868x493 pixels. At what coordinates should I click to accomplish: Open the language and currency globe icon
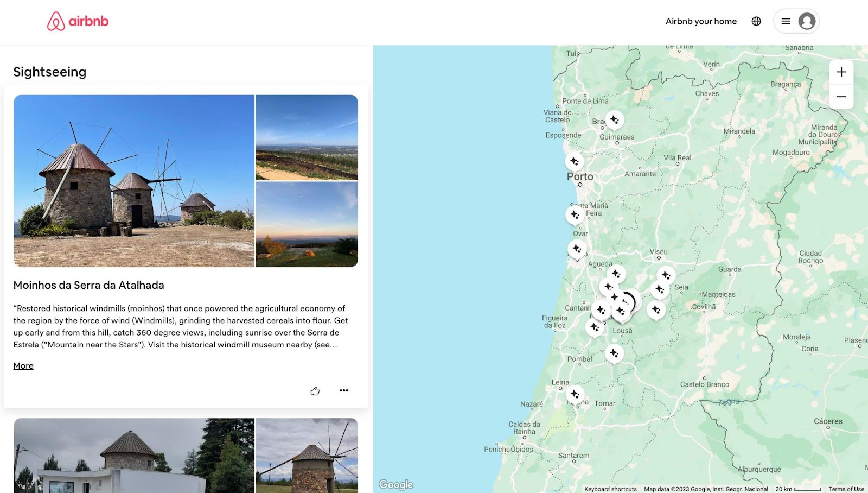[756, 21]
